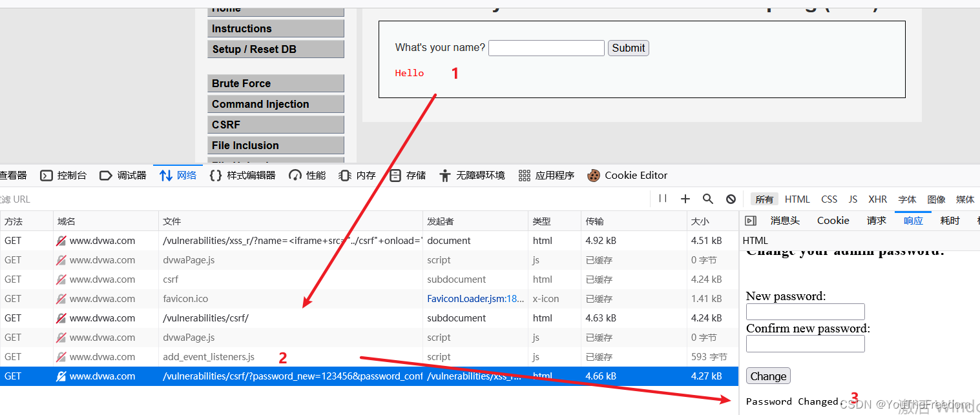Image resolution: width=980 pixels, height=415 pixels.
Task: Click insecure lock icon on xss_r row
Action: coord(61,241)
